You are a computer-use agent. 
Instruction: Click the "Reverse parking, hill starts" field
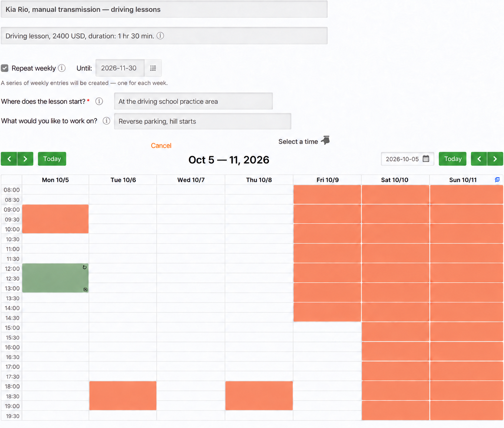tap(203, 121)
